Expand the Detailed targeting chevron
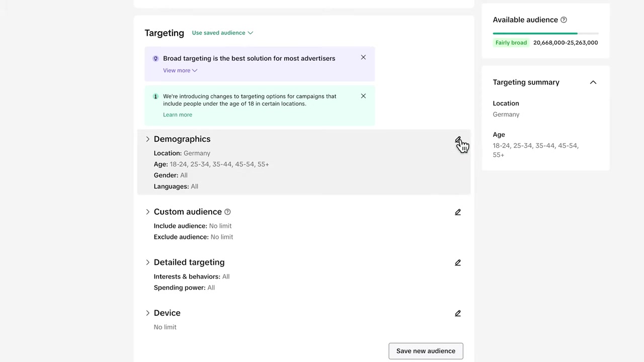The width and height of the screenshot is (644, 362). [x=147, y=262]
